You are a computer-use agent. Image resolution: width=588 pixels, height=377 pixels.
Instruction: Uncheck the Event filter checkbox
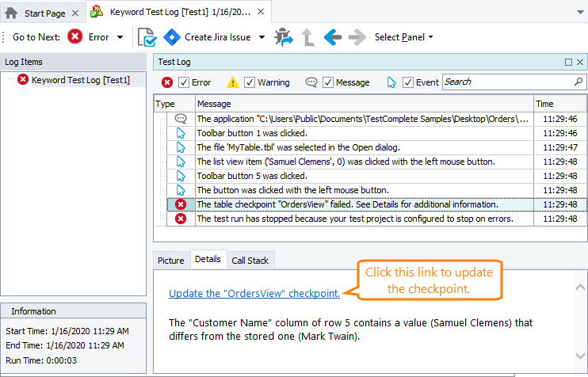409,82
